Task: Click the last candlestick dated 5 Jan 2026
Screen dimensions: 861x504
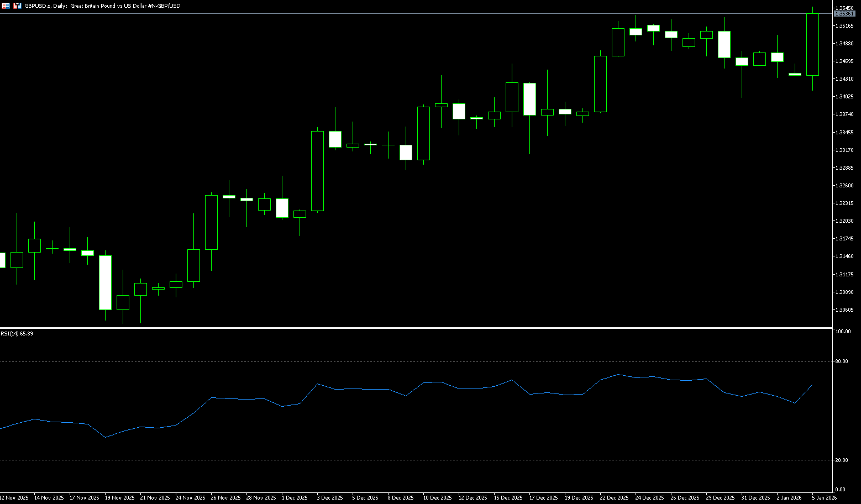Action: pyautogui.click(x=812, y=44)
